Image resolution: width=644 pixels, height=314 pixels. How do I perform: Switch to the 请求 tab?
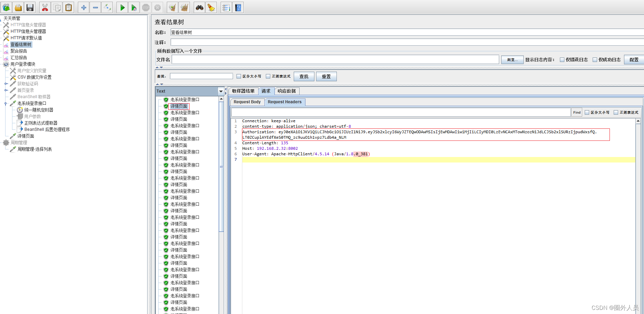pyautogui.click(x=266, y=91)
